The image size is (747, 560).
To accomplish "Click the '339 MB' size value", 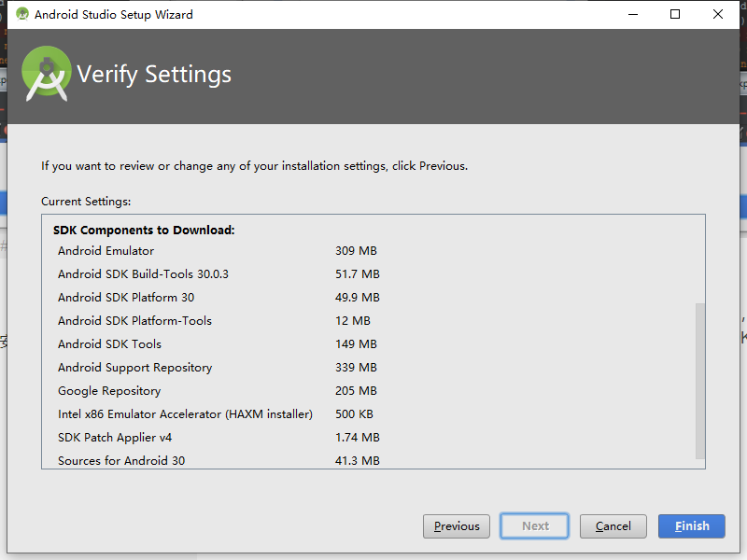I will pos(356,368).
